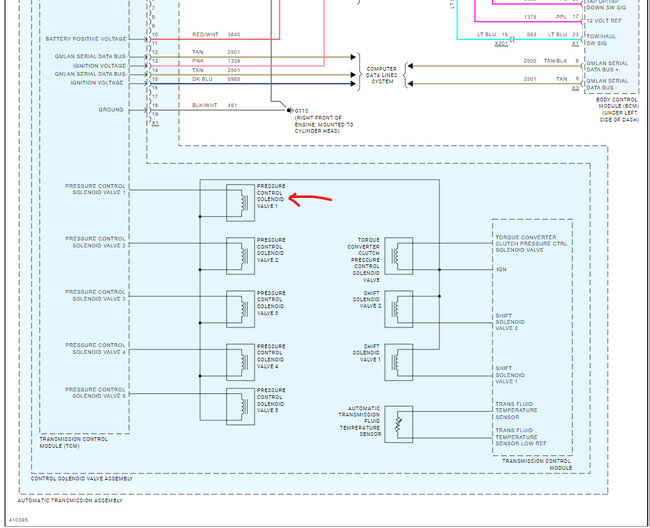Click 'TRANS FLUID TEMPERATURE SENSOR LOW REF' label
Image resolution: width=650 pixels, height=528 pixels.
(521, 437)
